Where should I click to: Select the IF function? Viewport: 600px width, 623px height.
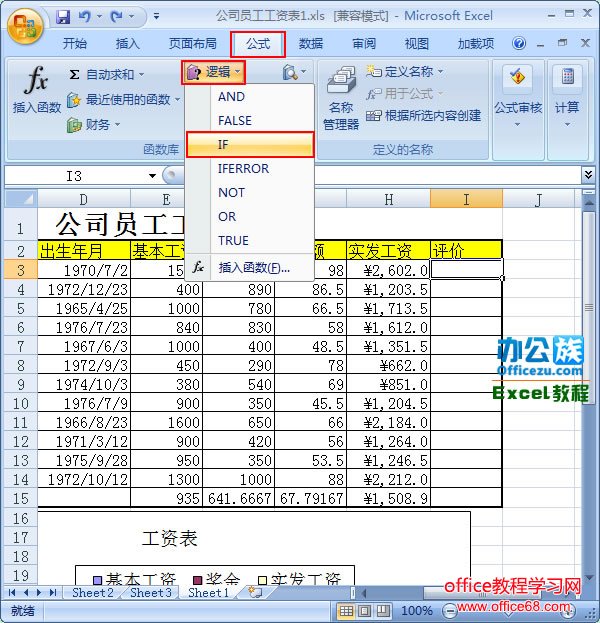tap(250, 145)
